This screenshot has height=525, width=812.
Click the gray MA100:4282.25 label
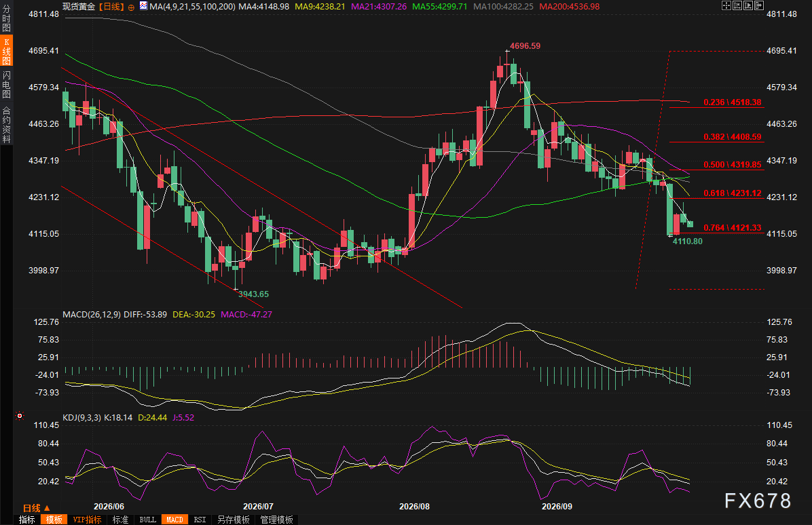pos(503,7)
